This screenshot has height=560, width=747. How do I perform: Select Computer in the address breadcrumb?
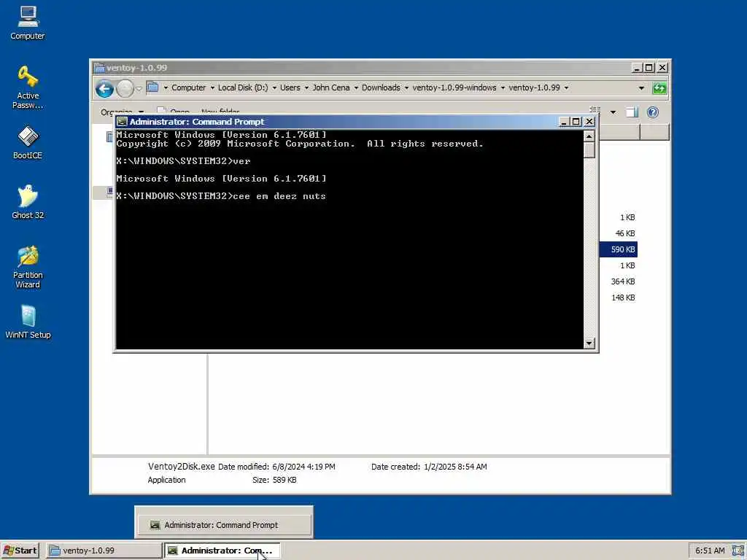coord(189,87)
